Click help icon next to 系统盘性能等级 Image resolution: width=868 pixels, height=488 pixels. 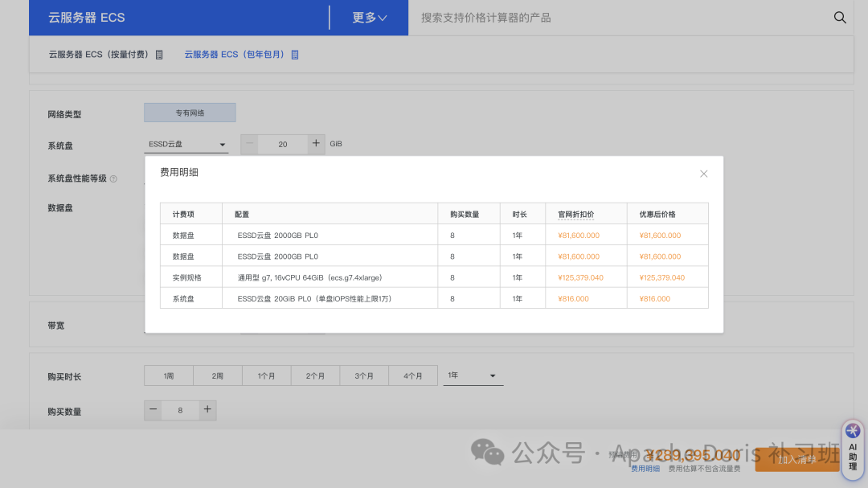click(113, 179)
